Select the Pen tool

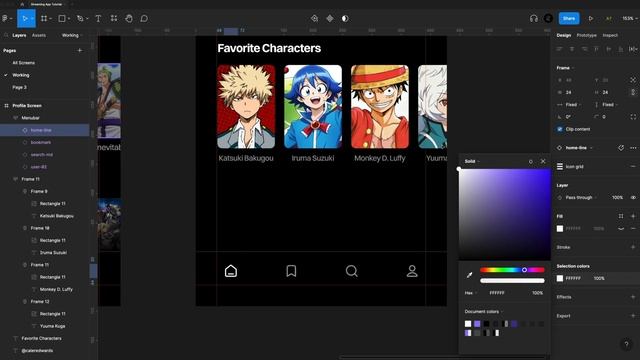click(80, 18)
